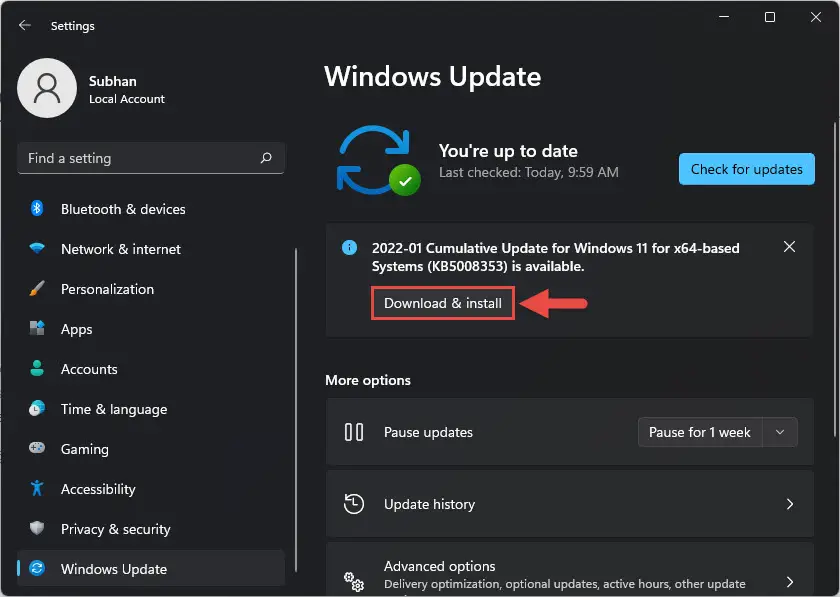The image size is (840, 597).
Task: Click Download & install button
Action: point(442,303)
